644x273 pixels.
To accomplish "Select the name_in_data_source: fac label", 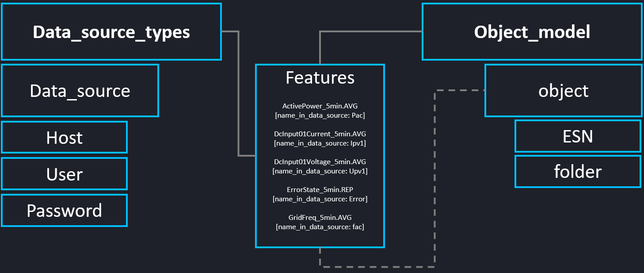I will (x=320, y=227).
